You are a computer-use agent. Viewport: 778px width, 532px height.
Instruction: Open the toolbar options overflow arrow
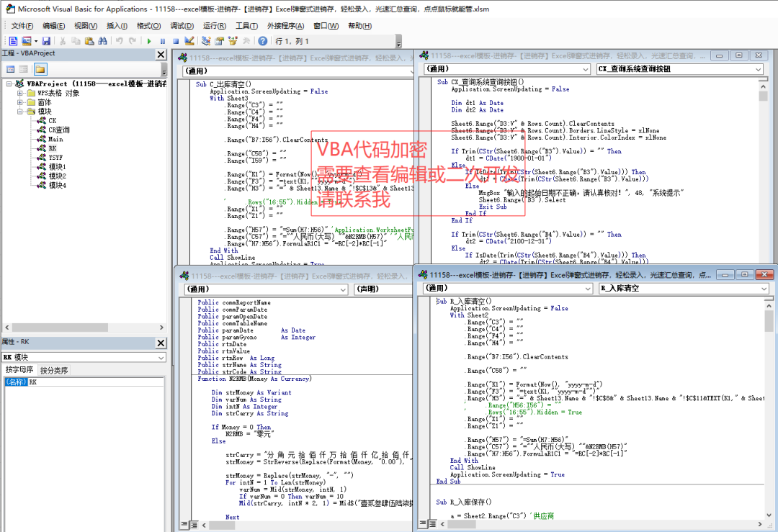coord(398,42)
